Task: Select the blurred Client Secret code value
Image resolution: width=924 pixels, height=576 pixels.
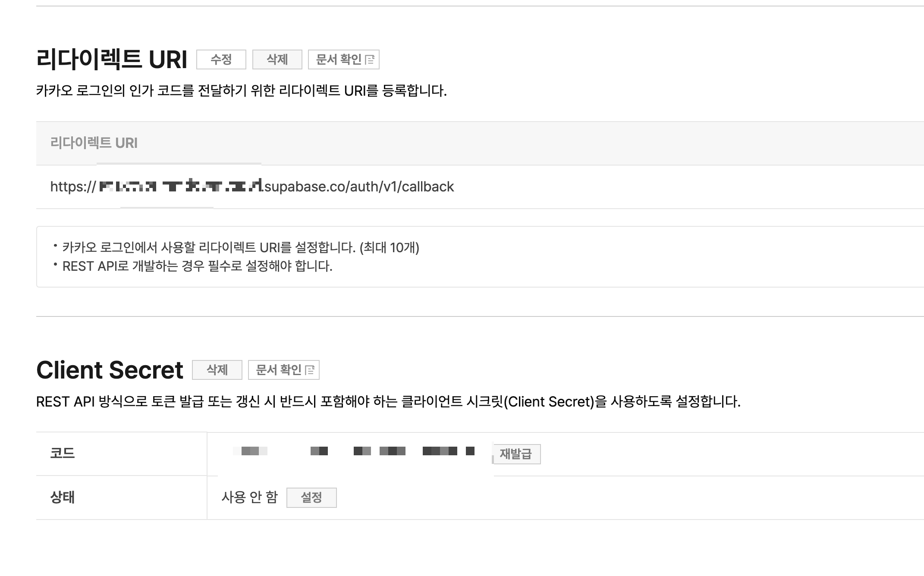Action: pos(354,451)
